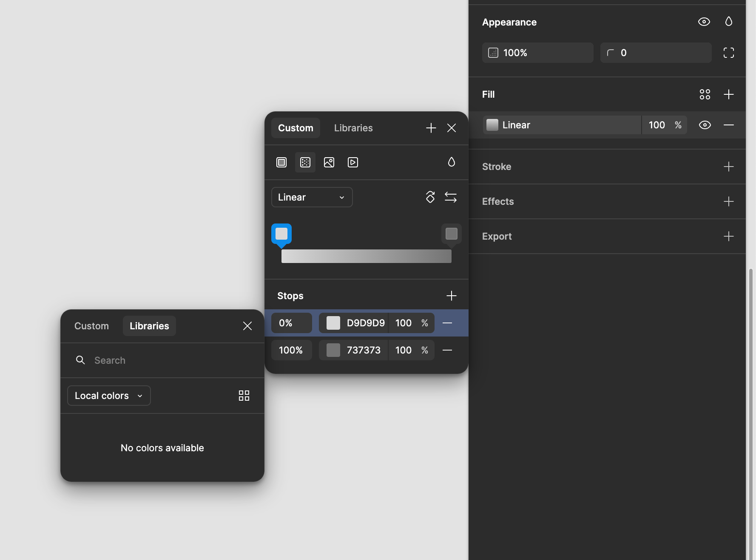Toggle grid view icon in libraries popup

(x=244, y=396)
